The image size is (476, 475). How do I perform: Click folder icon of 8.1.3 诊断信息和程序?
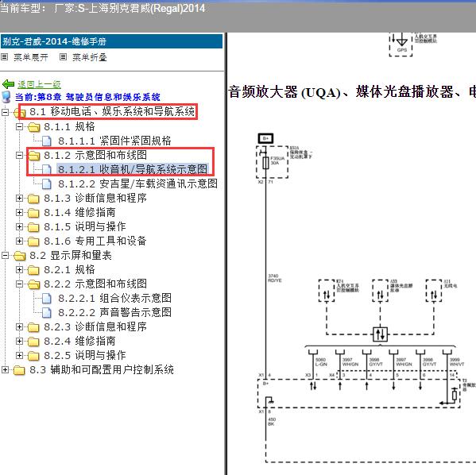click(x=33, y=199)
